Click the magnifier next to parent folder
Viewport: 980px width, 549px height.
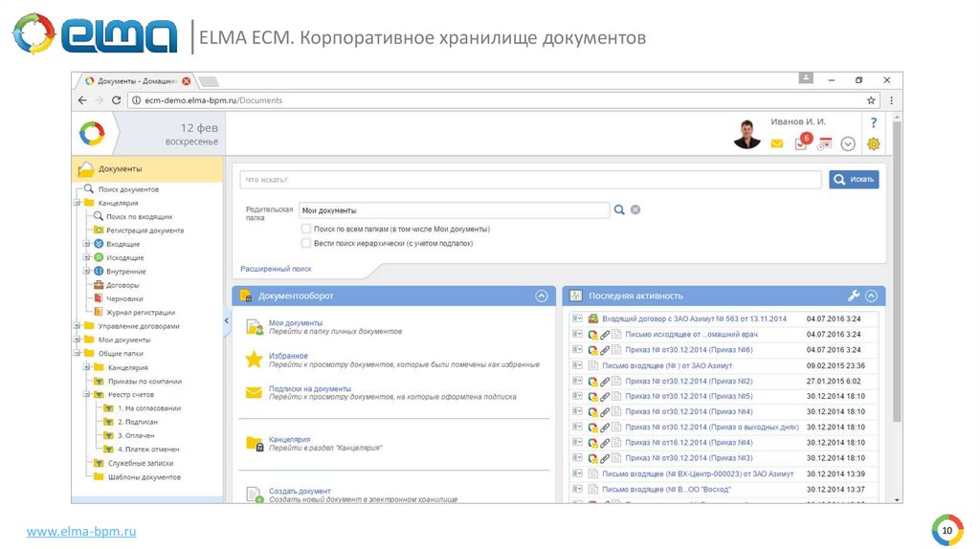coord(619,209)
